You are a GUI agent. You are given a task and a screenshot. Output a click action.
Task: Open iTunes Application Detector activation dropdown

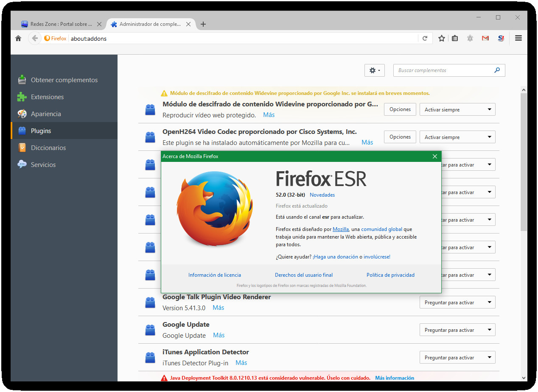457,357
